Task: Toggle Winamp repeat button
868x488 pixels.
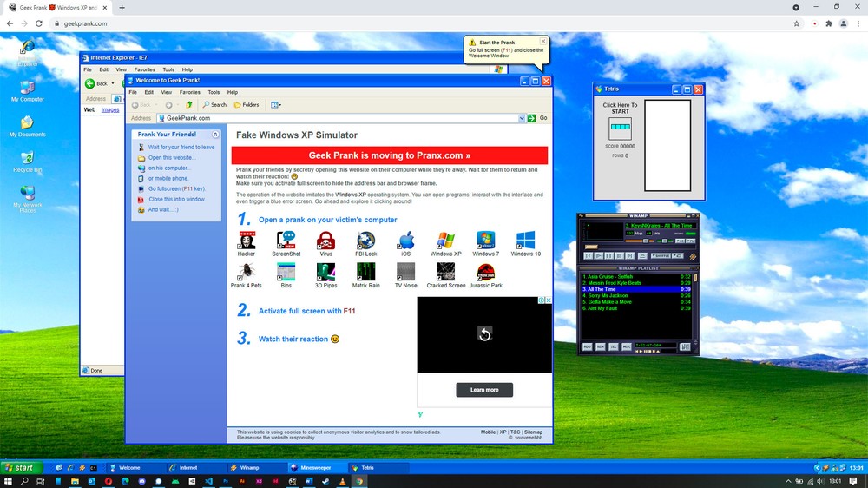Action: (x=678, y=256)
